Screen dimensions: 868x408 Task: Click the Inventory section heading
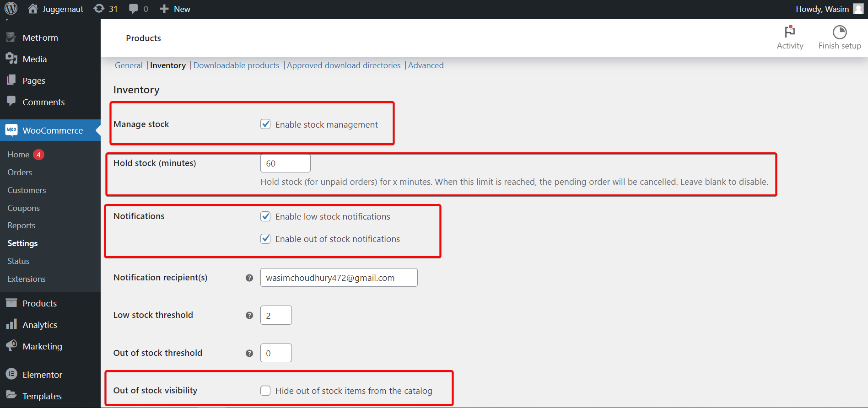pyautogui.click(x=136, y=90)
